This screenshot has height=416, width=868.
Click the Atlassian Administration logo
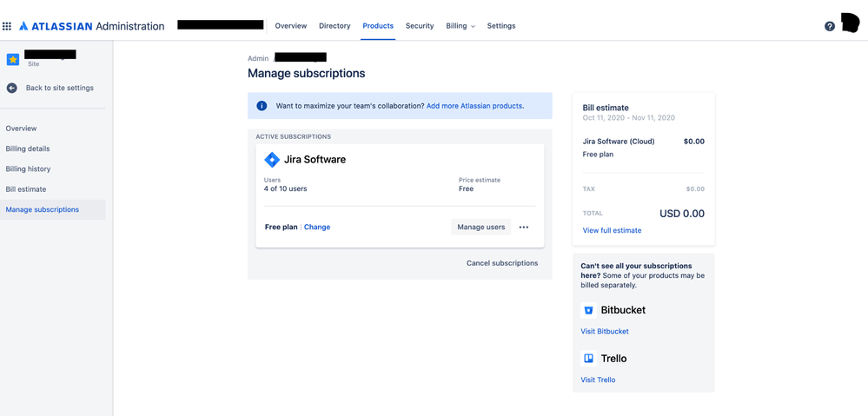tap(92, 26)
